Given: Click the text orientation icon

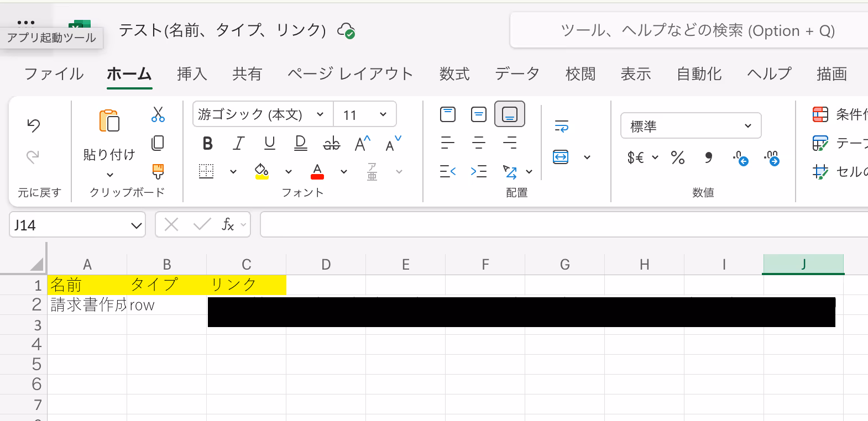Looking at the screenshot, I should 510,172.
